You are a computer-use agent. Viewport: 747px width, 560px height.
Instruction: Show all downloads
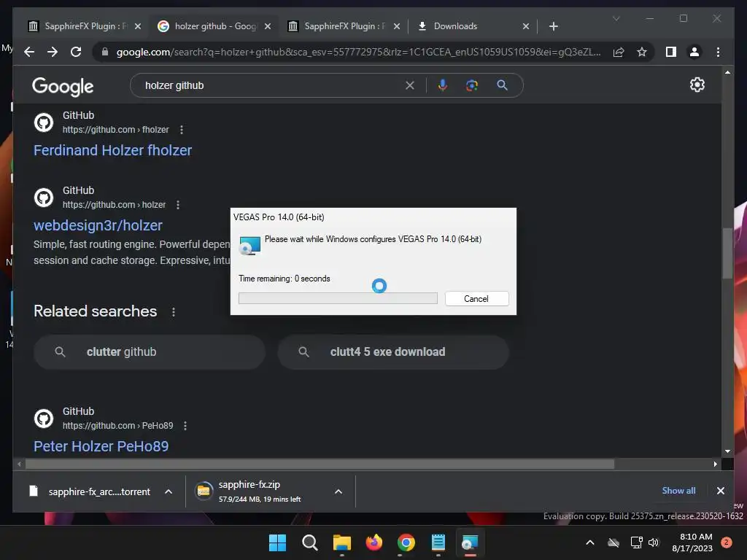tap(678, 491)
